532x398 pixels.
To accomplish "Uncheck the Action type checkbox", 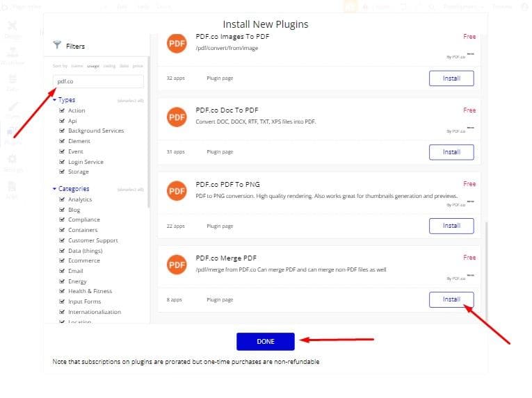I will coord(61,110).
